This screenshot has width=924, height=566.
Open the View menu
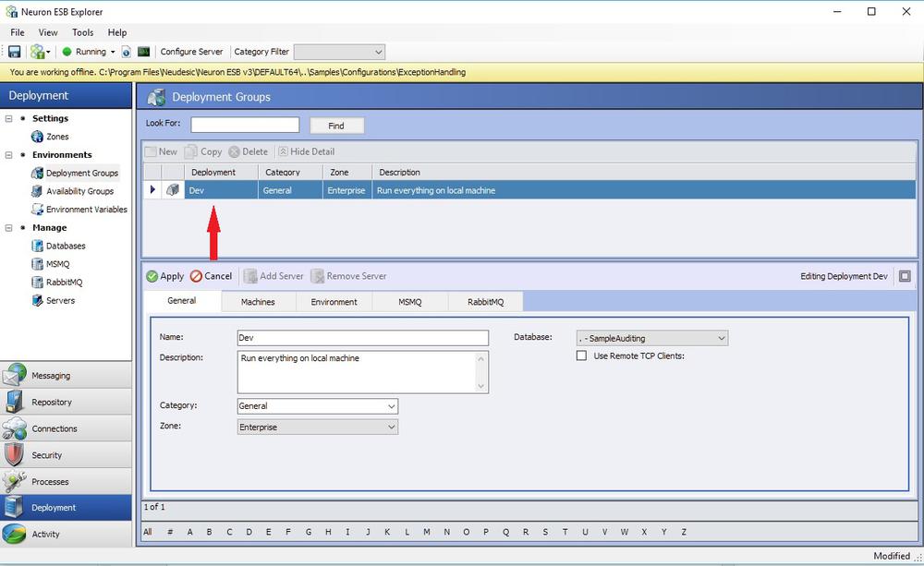coord(48,32)
